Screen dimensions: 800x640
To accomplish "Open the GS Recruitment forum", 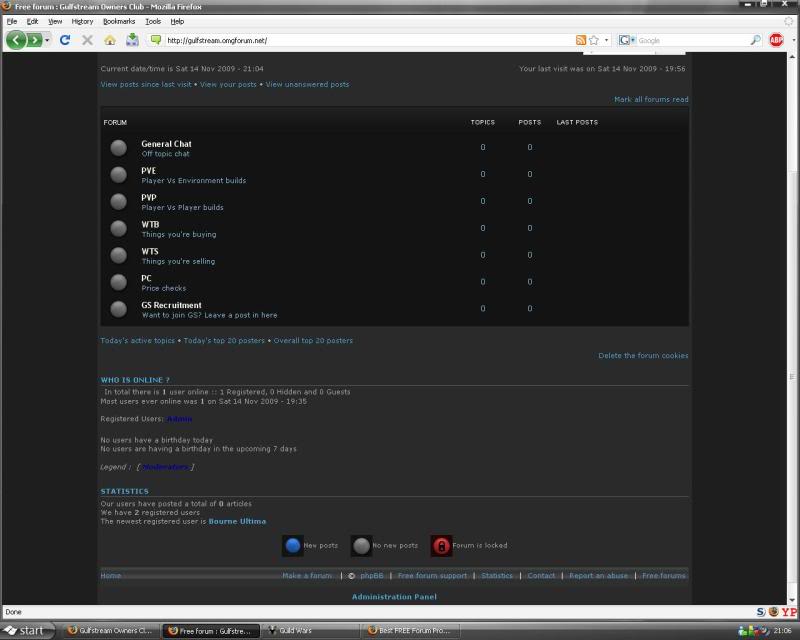I will click(171, 305).
